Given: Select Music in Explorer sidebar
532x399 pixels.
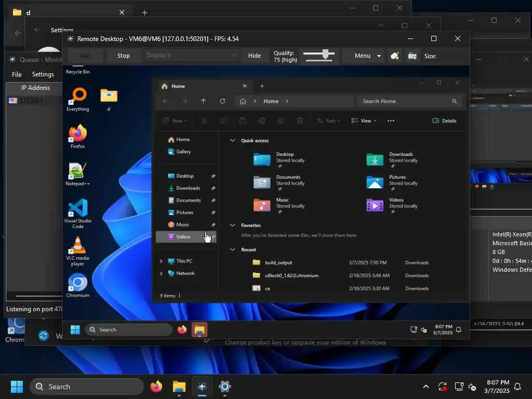Looking at the screenshot, I should (x=187, y=225).
